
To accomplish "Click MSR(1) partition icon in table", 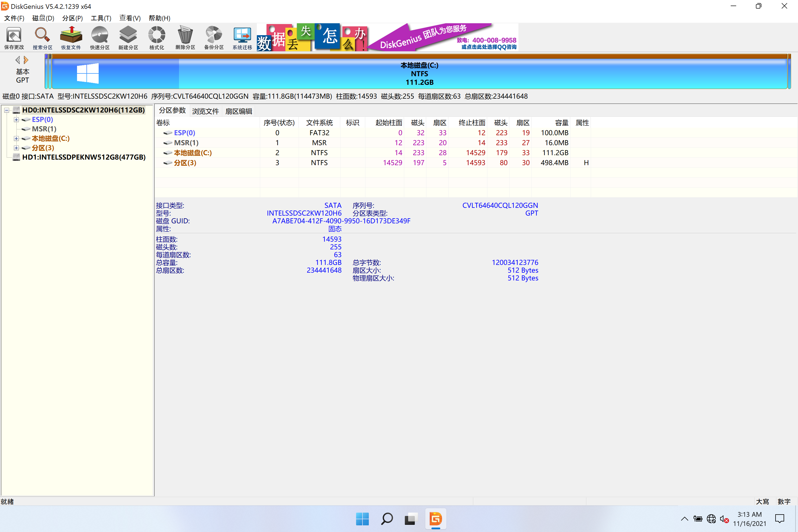I will tap(168, 143).
